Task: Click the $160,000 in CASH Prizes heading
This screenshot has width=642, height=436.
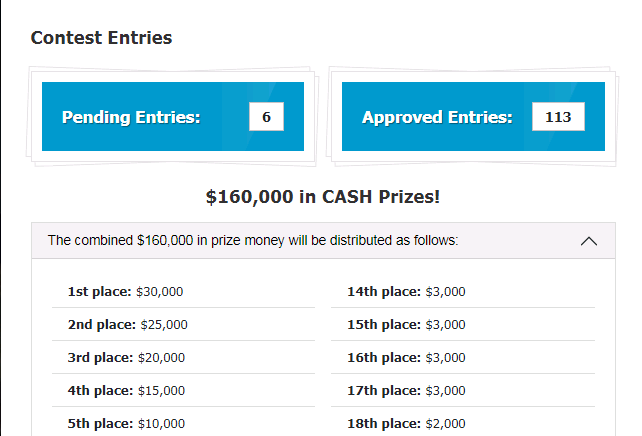Action: 322,196
